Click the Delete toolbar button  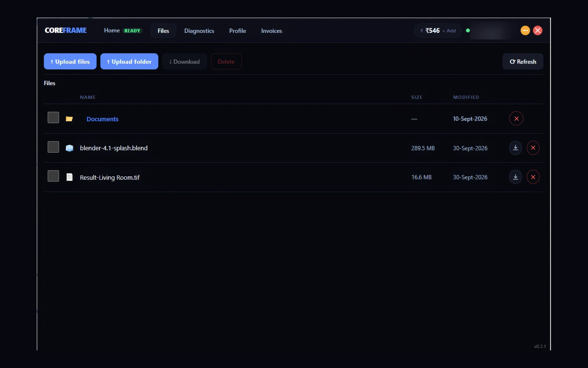click(226, 62)
